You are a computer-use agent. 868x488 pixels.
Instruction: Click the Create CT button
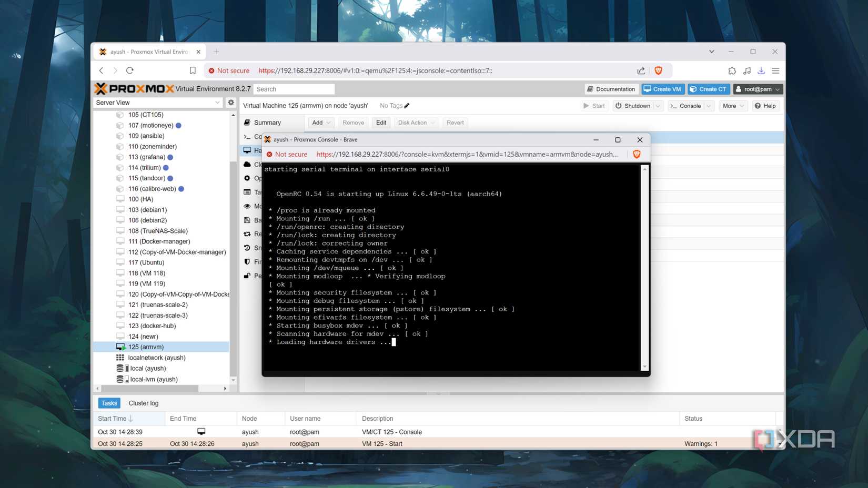pos(709,89)
